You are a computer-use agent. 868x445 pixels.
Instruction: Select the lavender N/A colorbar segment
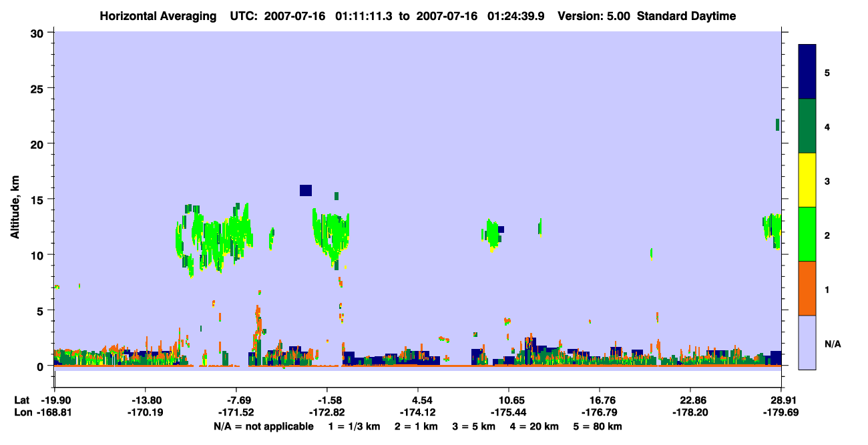point(807,342)
